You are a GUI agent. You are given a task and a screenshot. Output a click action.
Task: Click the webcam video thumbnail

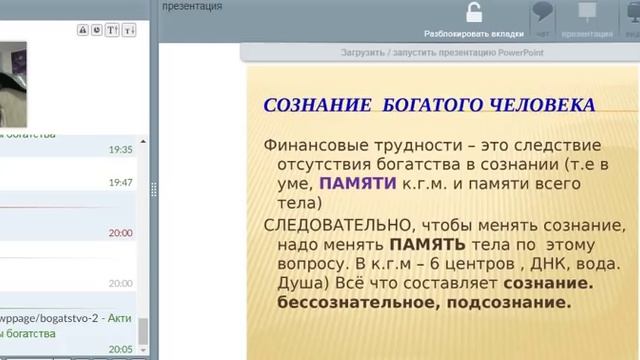click(x=13, y=84)
